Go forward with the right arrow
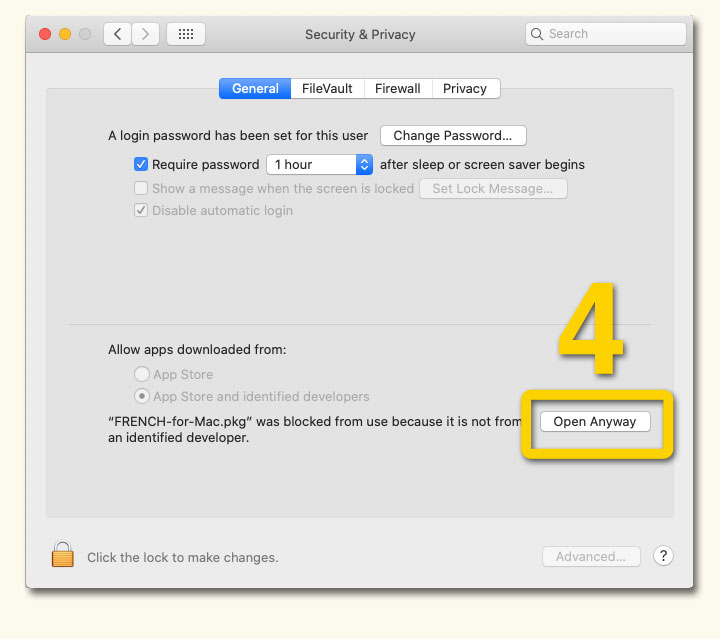Image resolution: width=720 pixels, height=639 pixels. (146, 34)
